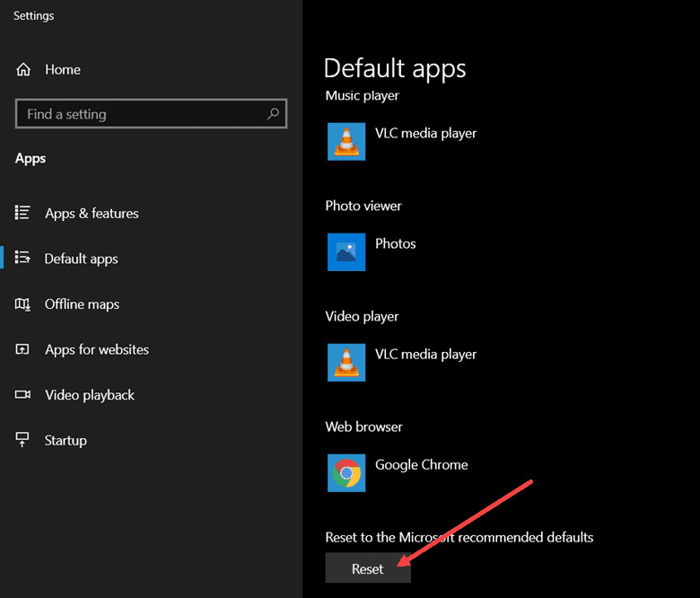Click VLC cone icon under Music player
Viewport: 700px width, 598px height.
point(346,142)
